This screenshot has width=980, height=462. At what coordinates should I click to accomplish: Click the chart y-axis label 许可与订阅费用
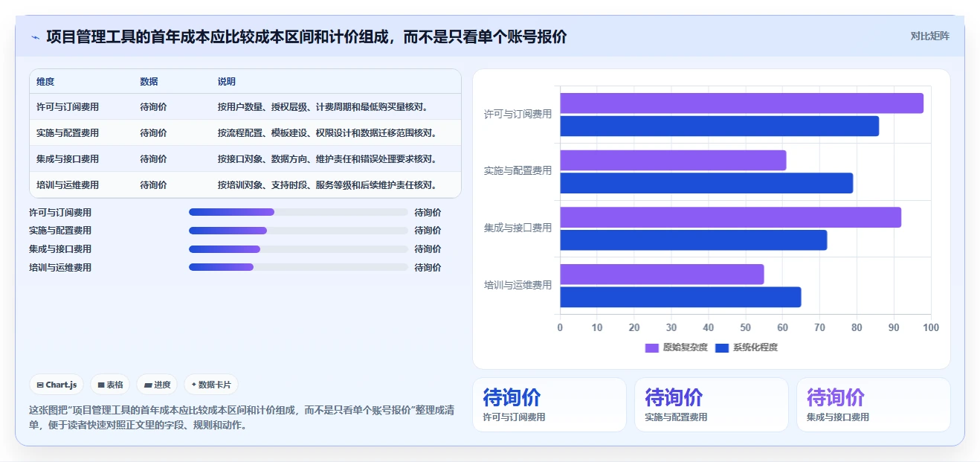pyautogui.click(x=518, y=115)
